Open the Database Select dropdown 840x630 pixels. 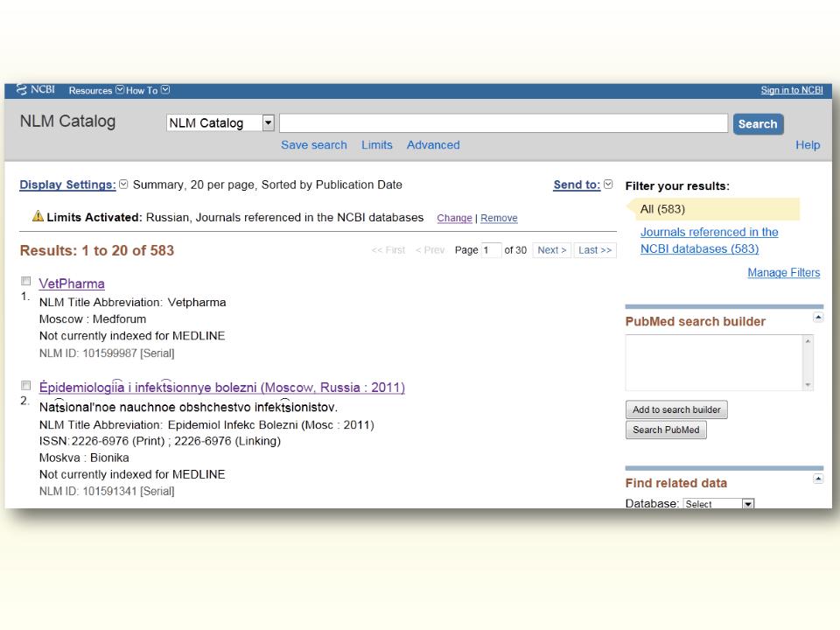pos(719,504)
